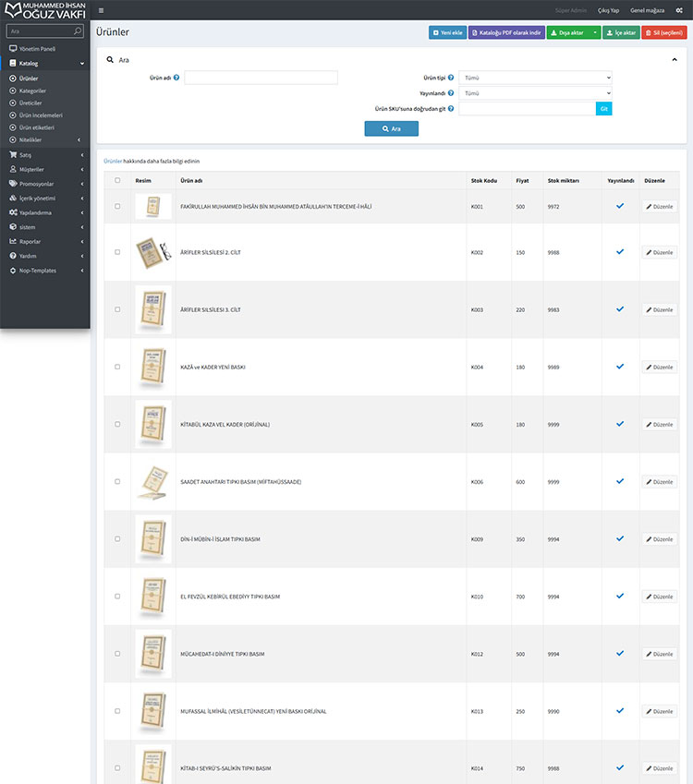
Task: Open thumbnail of ÂRİFLER SİLSİLESİ 2. CİLT
Action: 153,252
